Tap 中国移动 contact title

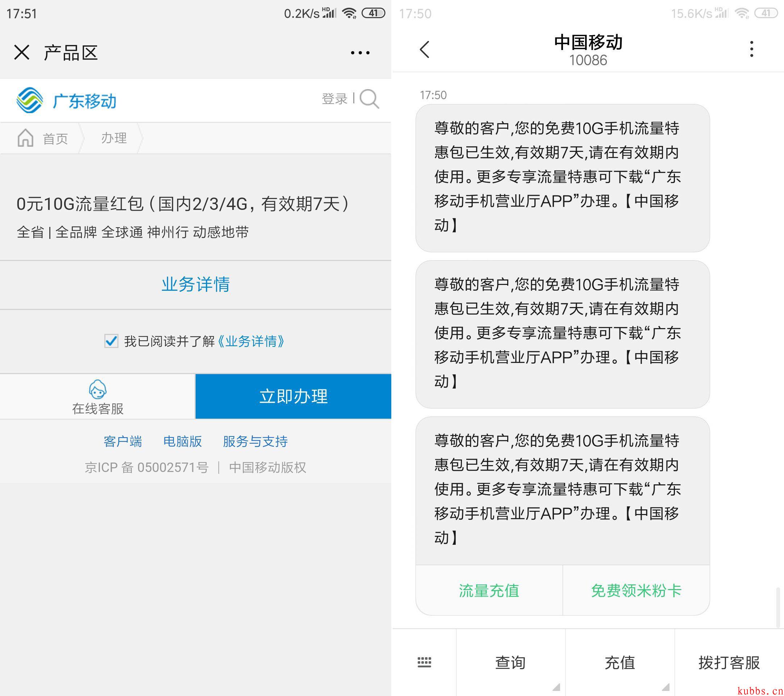click(588, 42)
